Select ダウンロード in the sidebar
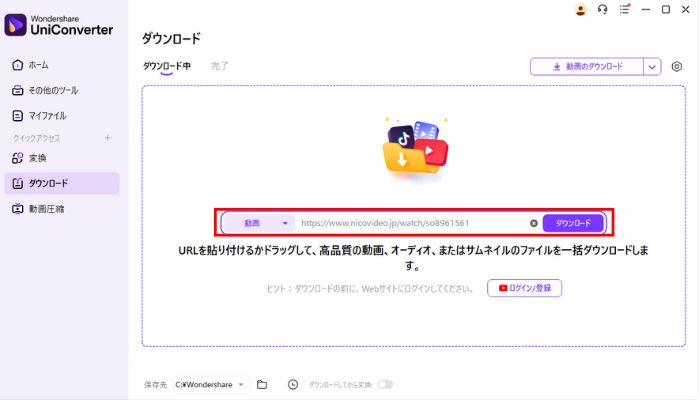The height and width of the screenshot is (400, 700). point(62,183)
